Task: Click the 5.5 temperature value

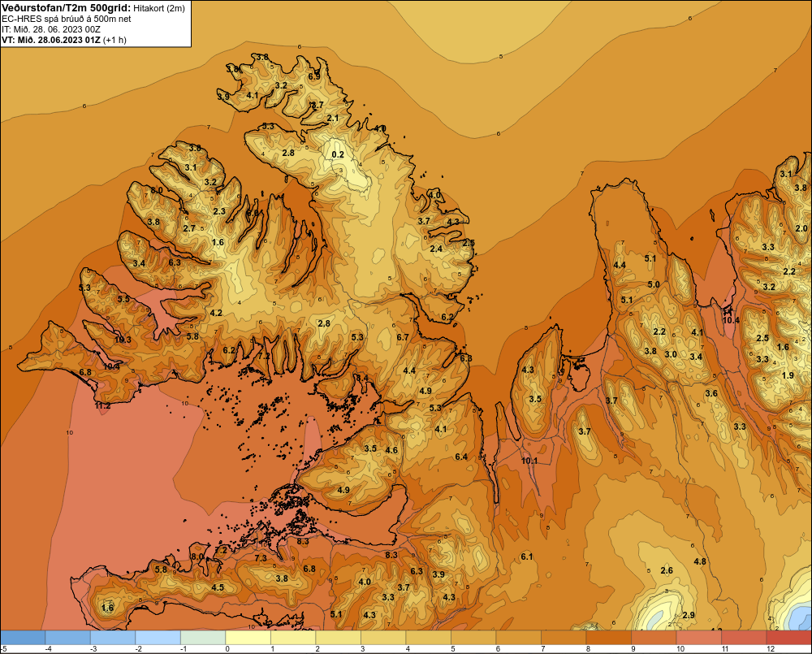Action: (123, 299)
